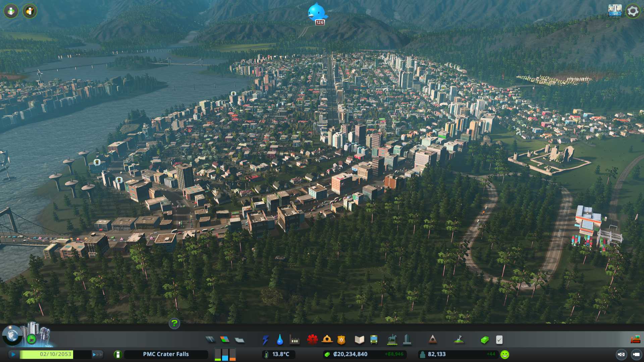Screen dimensions: 644x362
Task: Open the population count statistics
Action: click(436, 354)
